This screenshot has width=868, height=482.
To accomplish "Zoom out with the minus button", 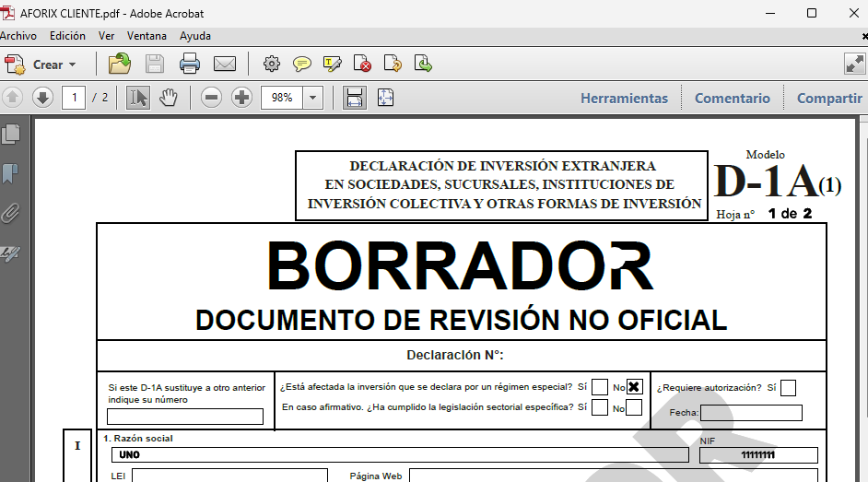I will point(212,98).
